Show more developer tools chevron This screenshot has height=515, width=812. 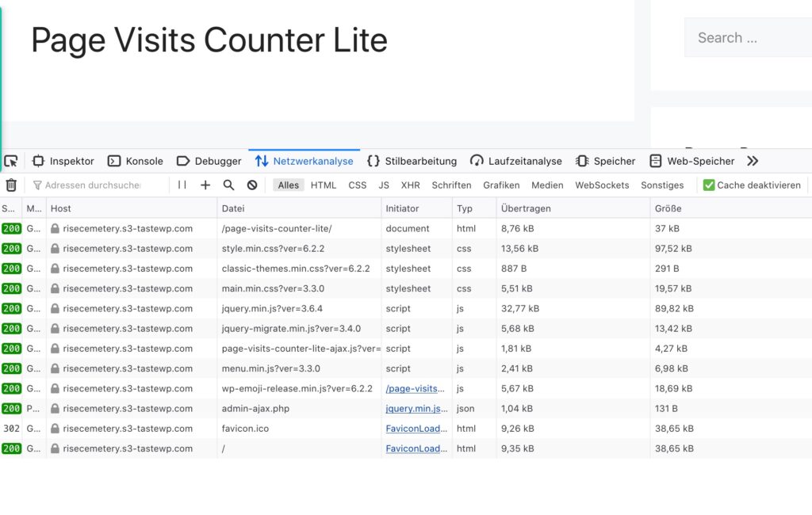[x=753, y=161]
